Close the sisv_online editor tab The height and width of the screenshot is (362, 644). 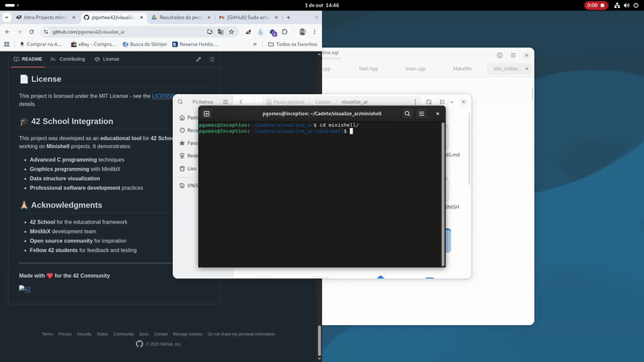click(x=526, y=68)
